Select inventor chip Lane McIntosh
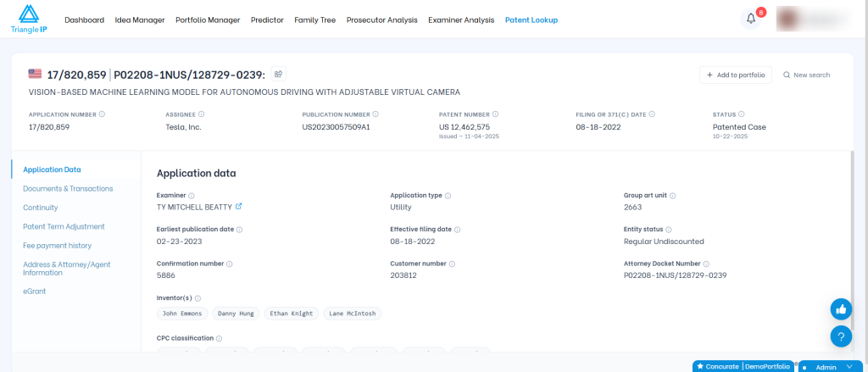Image resolution: width=868 pixels, height=372 pixels. point(352,314)
